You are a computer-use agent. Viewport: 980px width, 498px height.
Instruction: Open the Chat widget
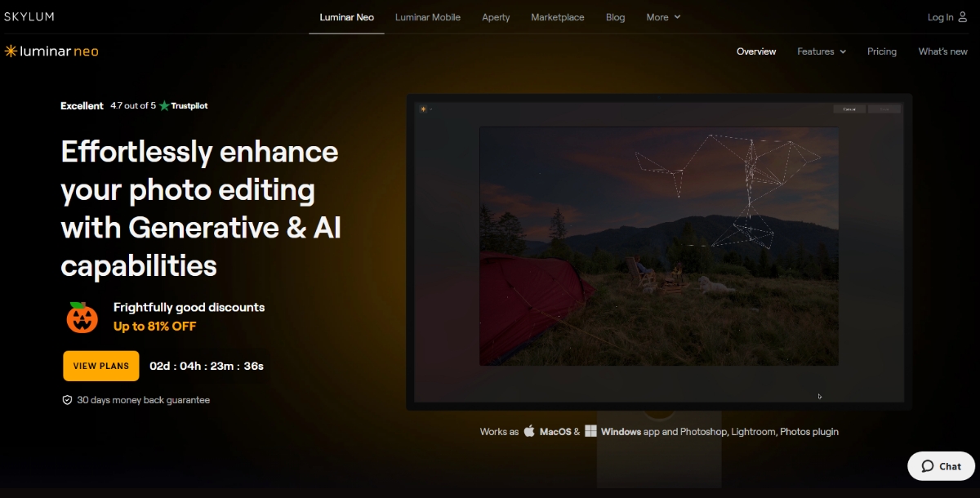[x=942, y=466]
